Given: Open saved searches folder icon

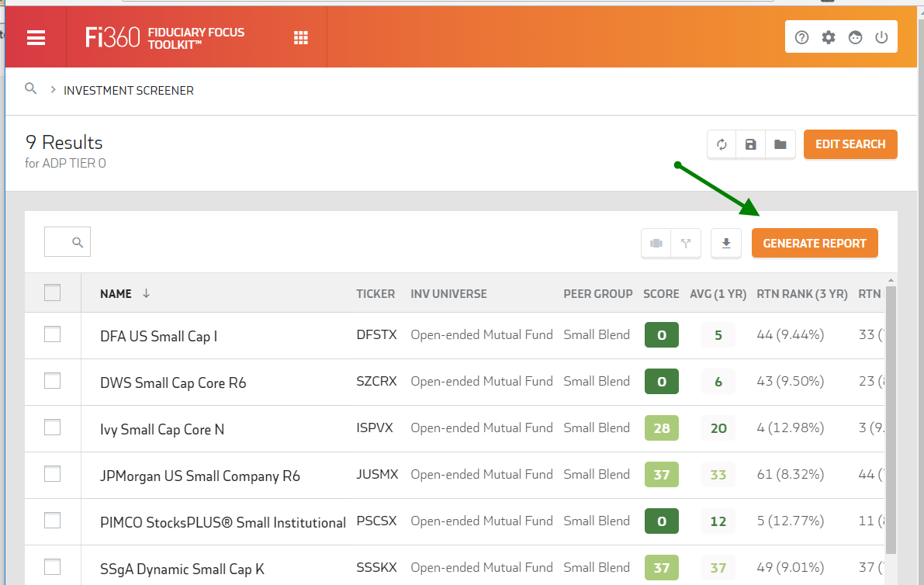Looking at the screenshot, I should coord(780,144).
